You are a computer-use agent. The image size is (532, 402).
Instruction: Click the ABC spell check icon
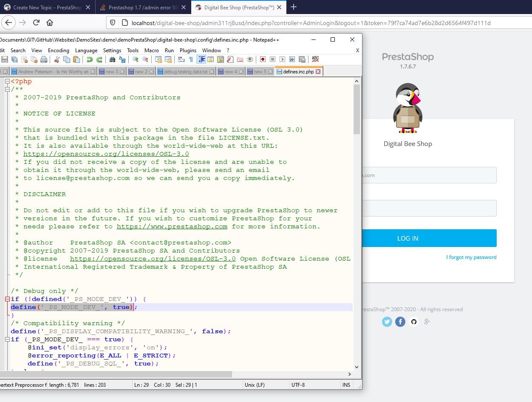315,59
